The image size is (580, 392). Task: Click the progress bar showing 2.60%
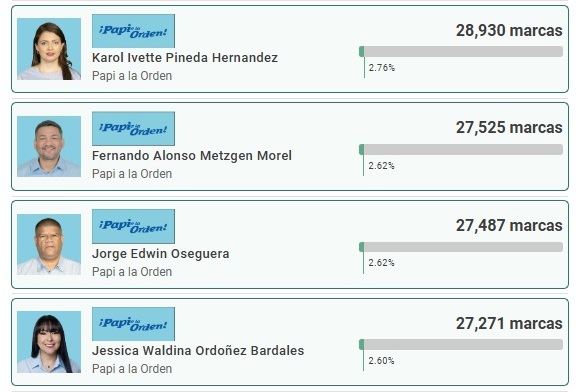click(x=461, y=345)
